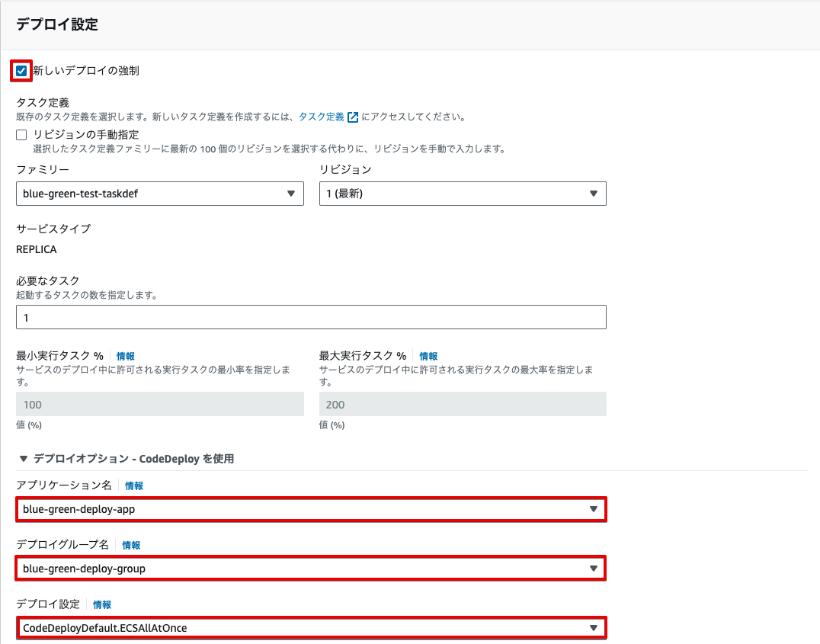
Task: Click the 最小実行タスク field showing 100
Action: (x=160, y=404)
